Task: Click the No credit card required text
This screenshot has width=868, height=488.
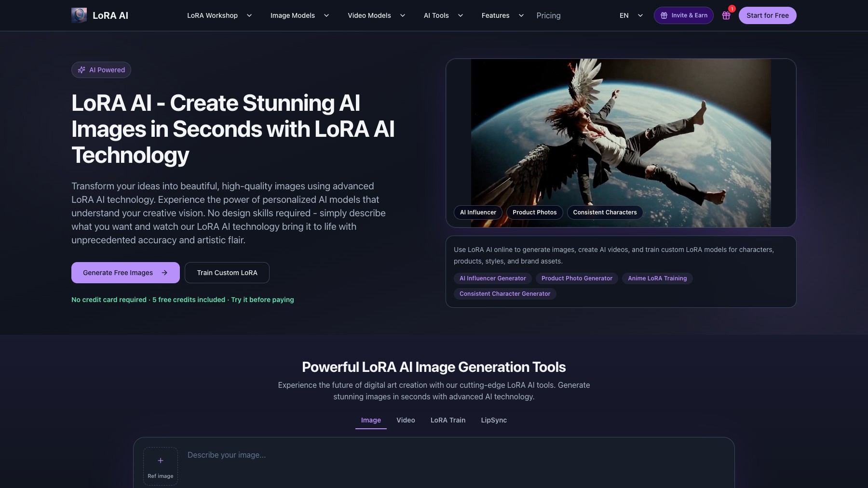Action: coord(109,300)
